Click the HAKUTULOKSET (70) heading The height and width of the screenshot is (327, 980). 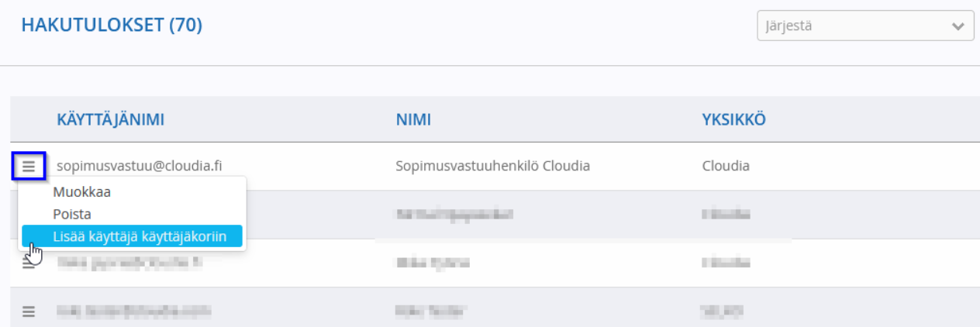(x=112, y=26)
